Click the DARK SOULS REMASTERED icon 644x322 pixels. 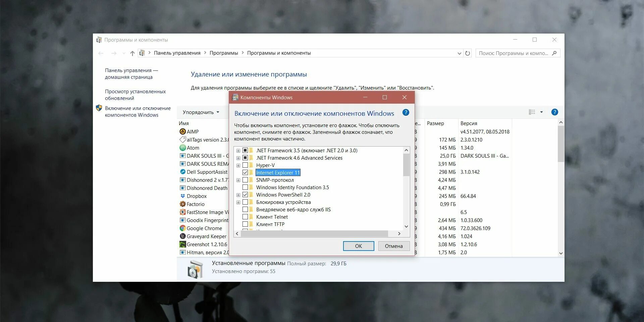point(182,164)
